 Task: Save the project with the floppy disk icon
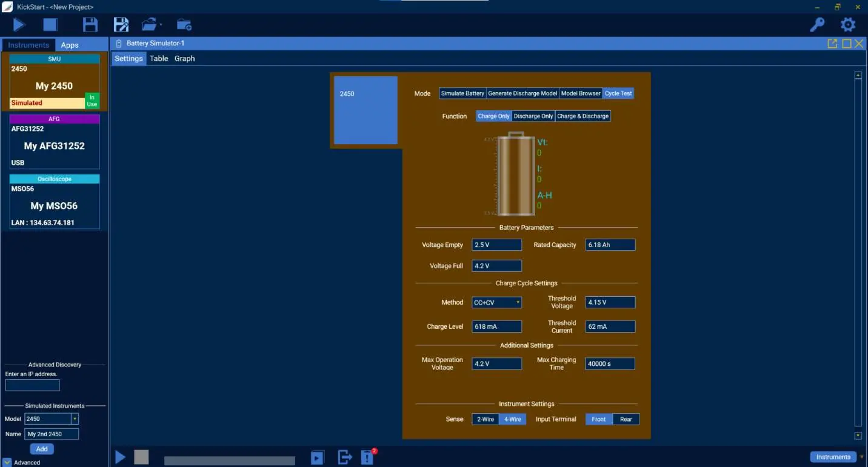pyautogui.click(x=90, y=25)
